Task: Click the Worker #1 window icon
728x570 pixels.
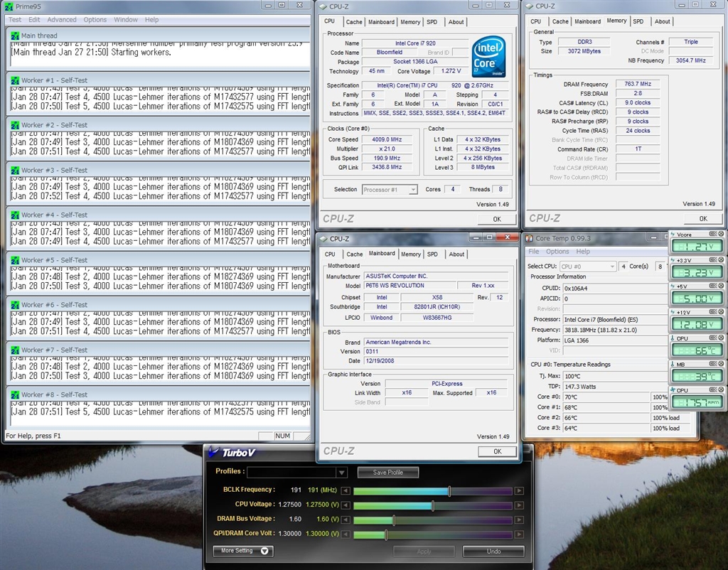Action: coord(15,80)
